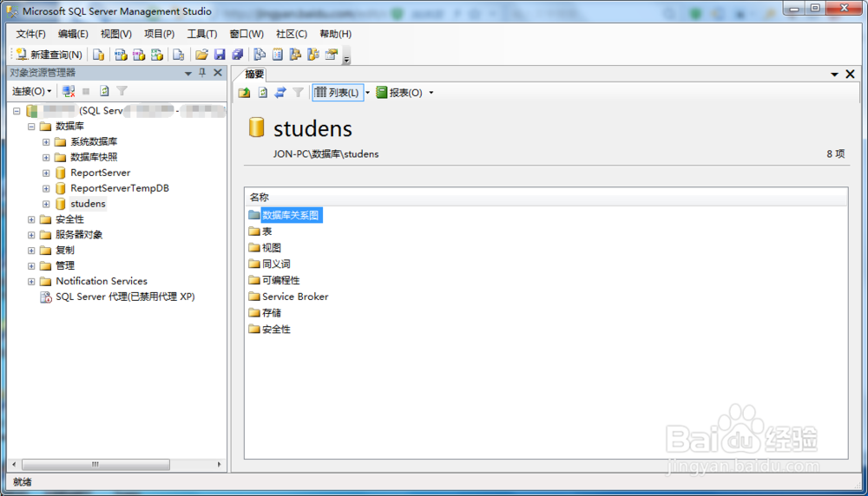The height and width of the screenshot is (496, 868).
Task: Close the summary document tab
Action: 851,74
